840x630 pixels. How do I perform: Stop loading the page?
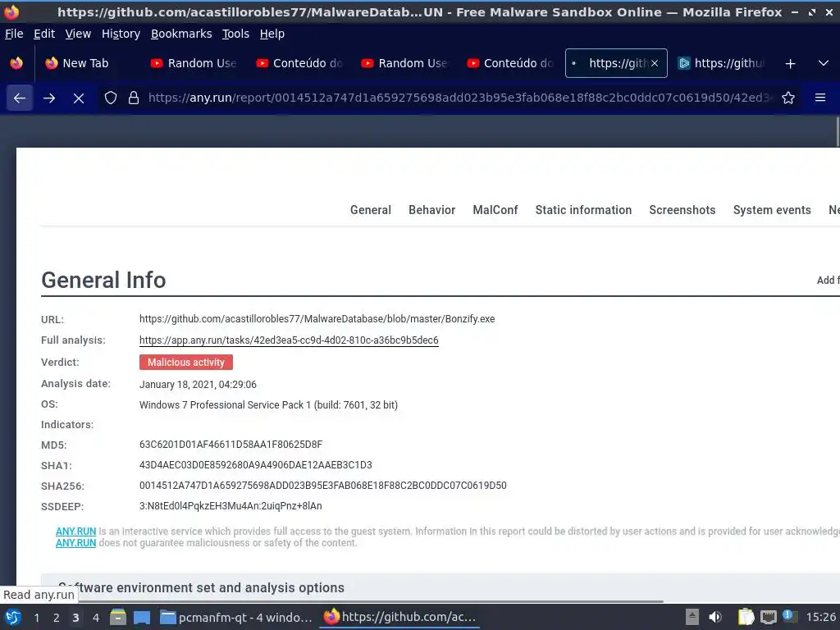click(x=79, y=98)
